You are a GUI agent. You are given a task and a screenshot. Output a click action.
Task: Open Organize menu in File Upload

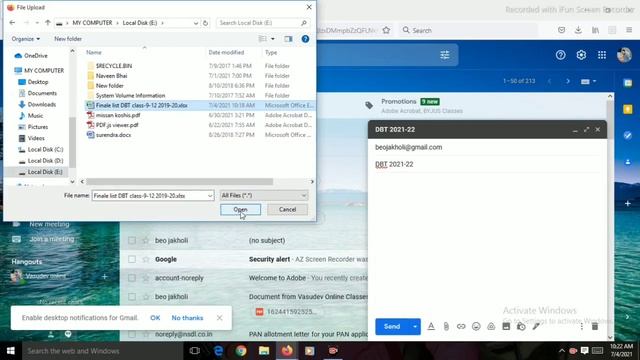(26, 39)
